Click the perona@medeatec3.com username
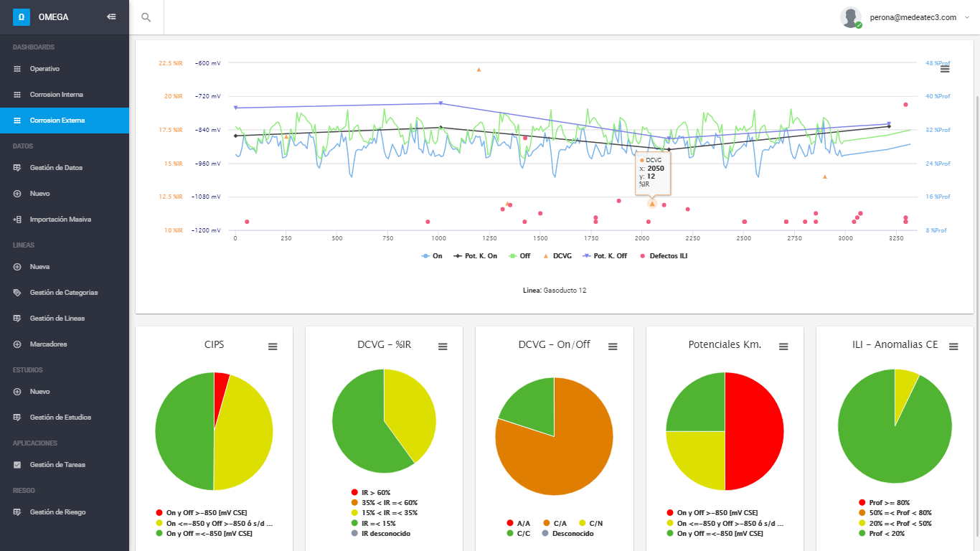Image resolution: width=980 pixels, height=551 pixels. click(x=913, y=17)
